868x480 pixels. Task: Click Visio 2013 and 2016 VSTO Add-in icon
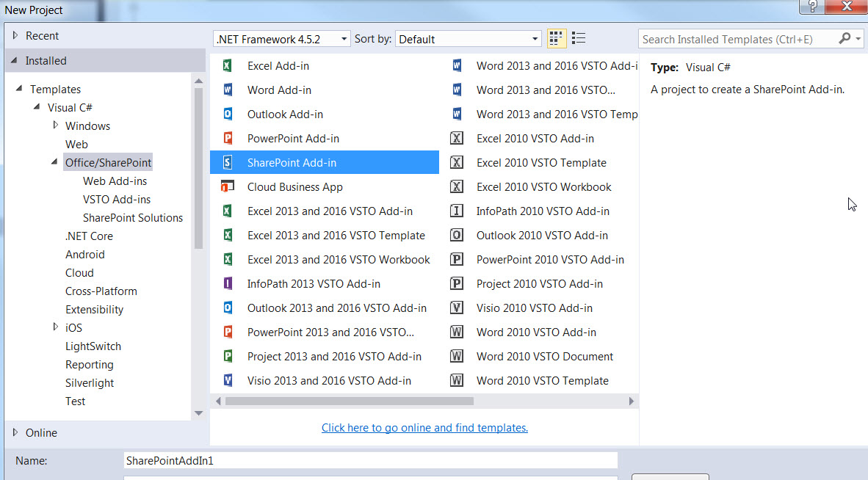click(x=228, y=380)
